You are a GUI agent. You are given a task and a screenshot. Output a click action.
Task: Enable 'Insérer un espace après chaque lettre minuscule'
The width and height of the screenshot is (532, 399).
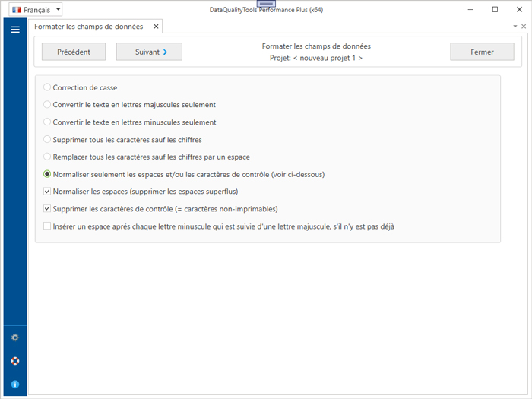[x=47, y=226]
